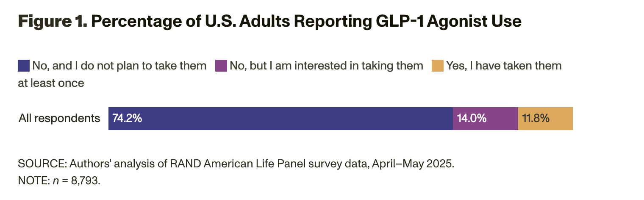Select "No, and I do not plan" legend label
The height and width of the screenshot is (200, 644).
point(119,66)
